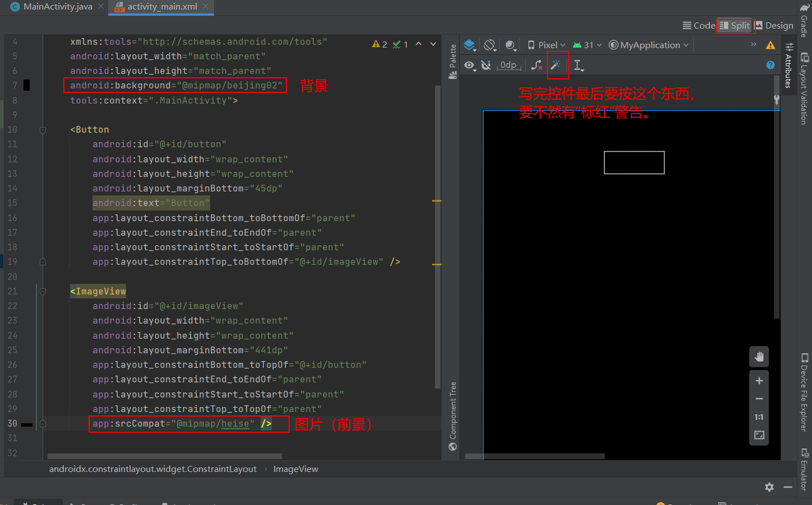The image size is (812, 505).
Task: Select the hand pan tool
Action: click(759, 357)
